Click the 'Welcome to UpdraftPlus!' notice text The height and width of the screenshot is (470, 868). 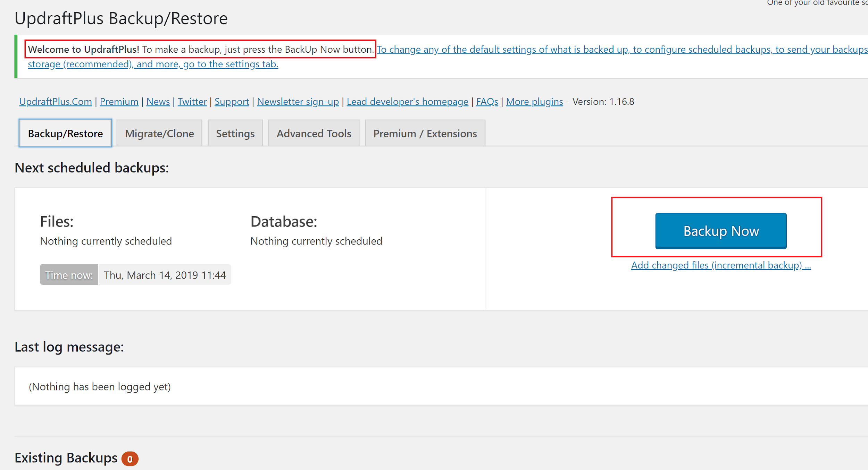pyautogui.click(x=83, y=49)
